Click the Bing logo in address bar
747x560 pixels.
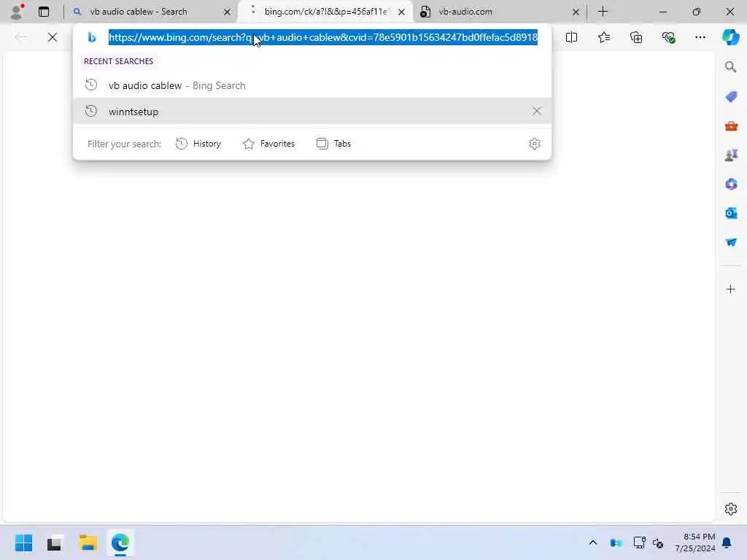(92, 37)
